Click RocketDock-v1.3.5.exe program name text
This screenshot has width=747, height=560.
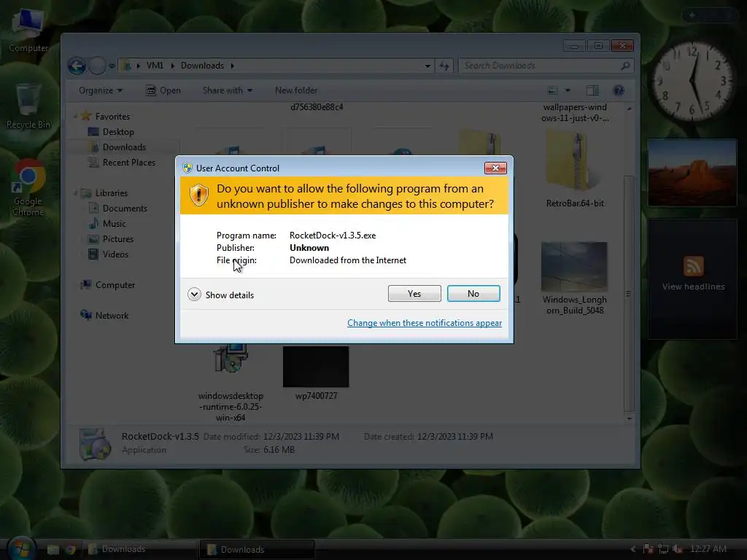pyautogui.click(x=333, y=236)
